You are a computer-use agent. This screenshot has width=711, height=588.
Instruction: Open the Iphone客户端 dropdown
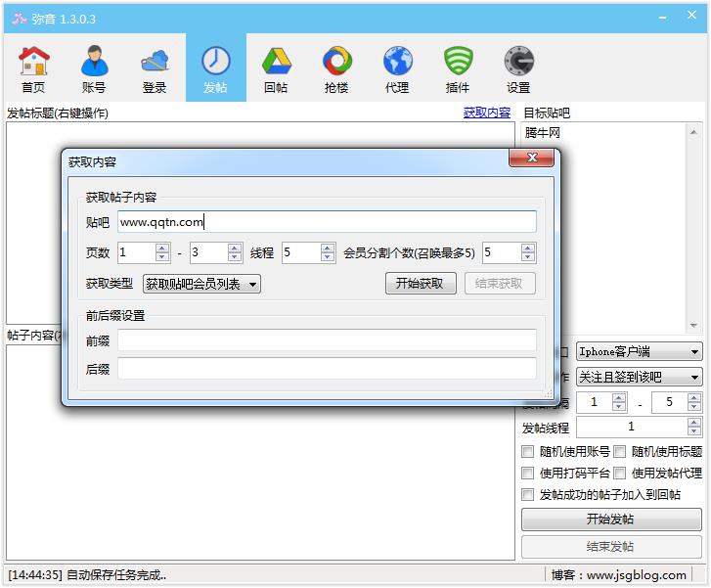[x=639, y=352]
